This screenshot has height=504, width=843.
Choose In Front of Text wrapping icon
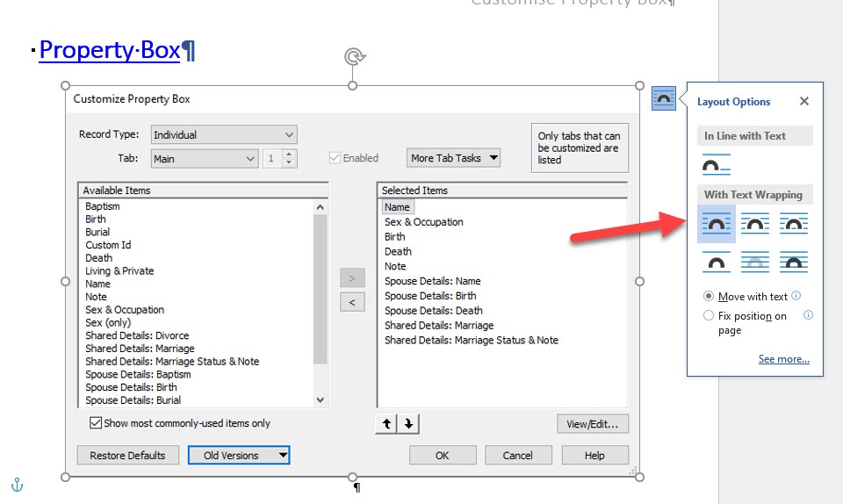click(x=794, y=263)
